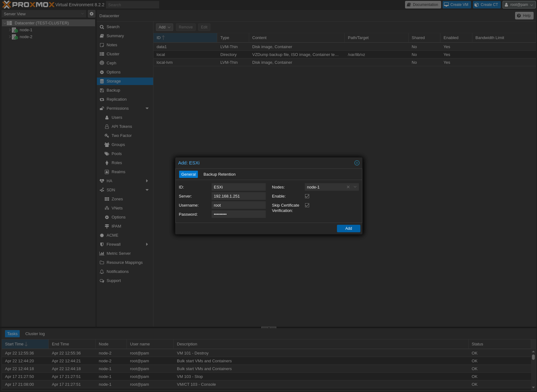This screenshot has height=392, width=537.
Task: Open the Nodes dropdown arrow
Action: click(355, 187)
